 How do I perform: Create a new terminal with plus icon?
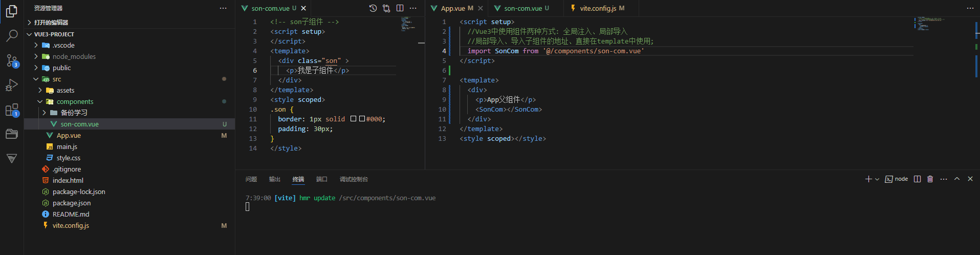coord(868,179)
